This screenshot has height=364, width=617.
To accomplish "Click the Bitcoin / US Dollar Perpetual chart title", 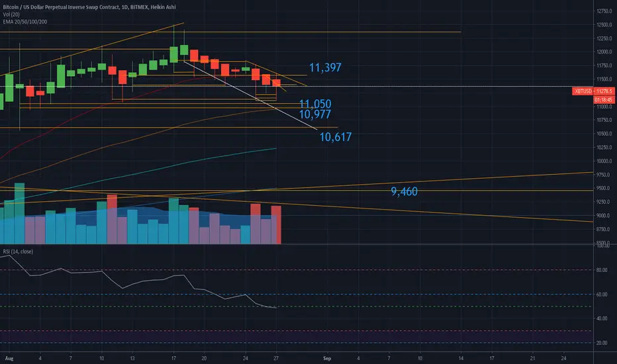I will pyautogui.click(x=89, y=7).
